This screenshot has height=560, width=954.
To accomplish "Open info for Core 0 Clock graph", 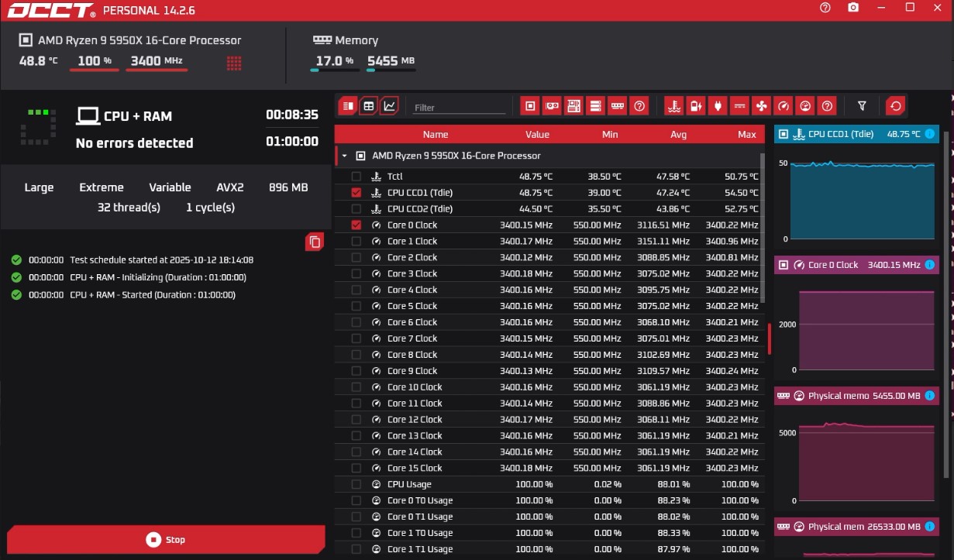I will (929, 265).
